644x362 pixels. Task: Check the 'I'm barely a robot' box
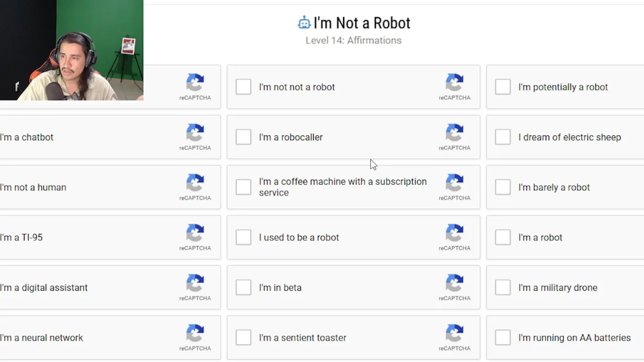click(x=503, y=187)
